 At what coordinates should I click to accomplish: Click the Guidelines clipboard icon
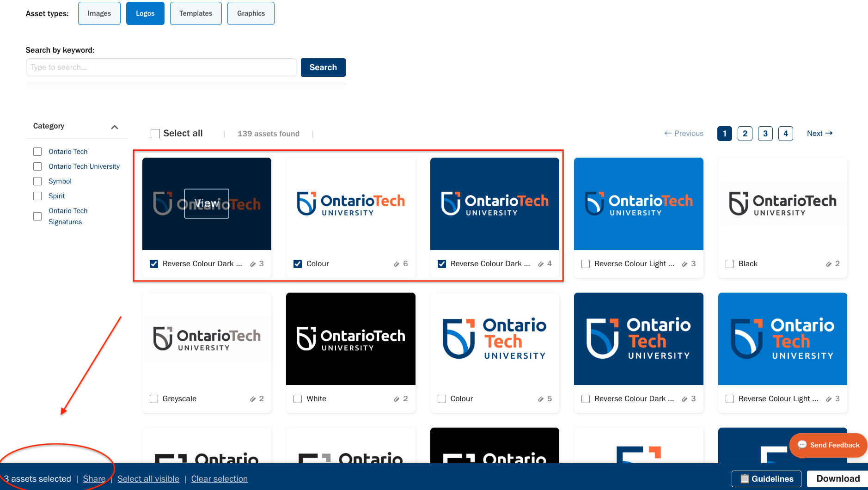pos(745,478)
